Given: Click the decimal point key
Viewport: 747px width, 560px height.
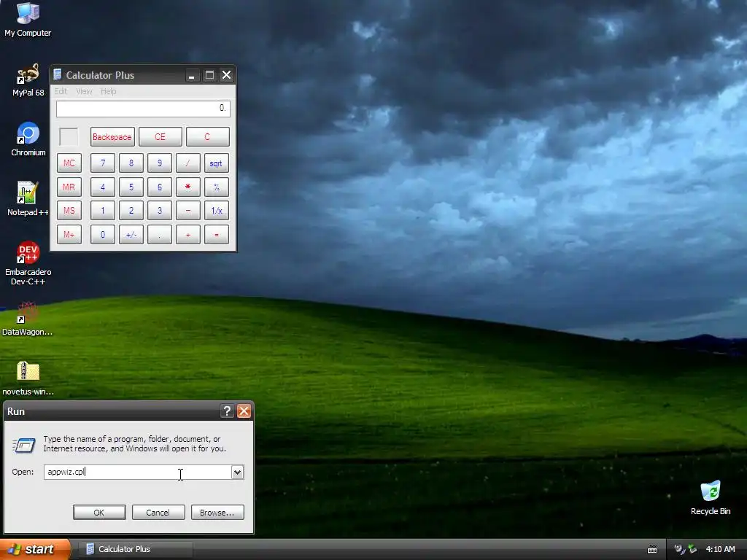Looking at the screenshot, I should 160,234.
